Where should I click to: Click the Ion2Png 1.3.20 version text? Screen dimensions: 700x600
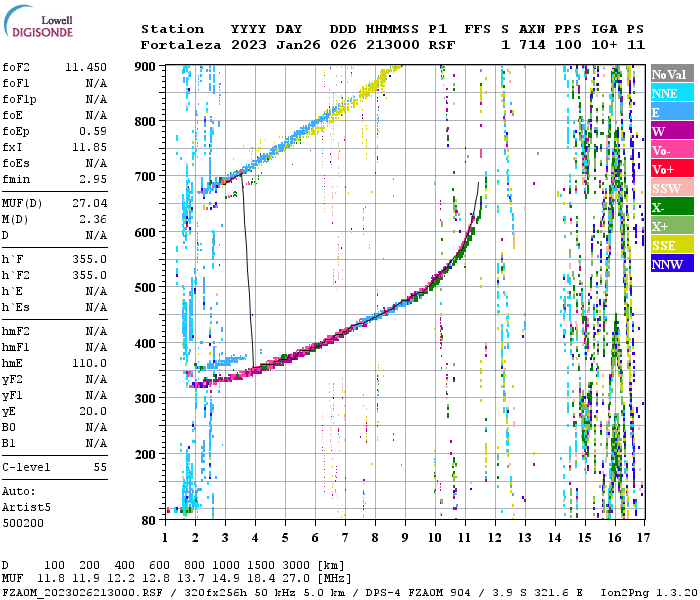[x=649, y=593]
